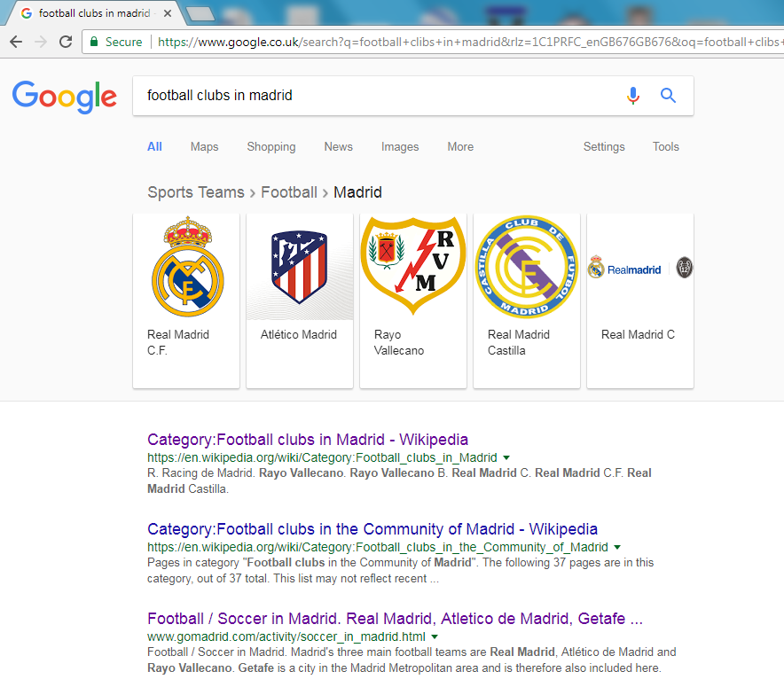The width and height of the screenshot is (784, 687).
Task: Switch to the News tab
Action: (339, 147)
